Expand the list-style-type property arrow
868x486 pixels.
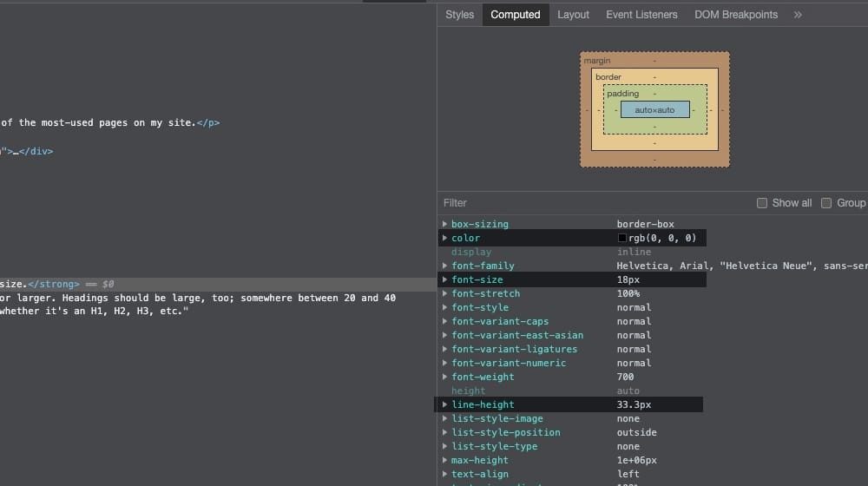click(x=445, y=446)
